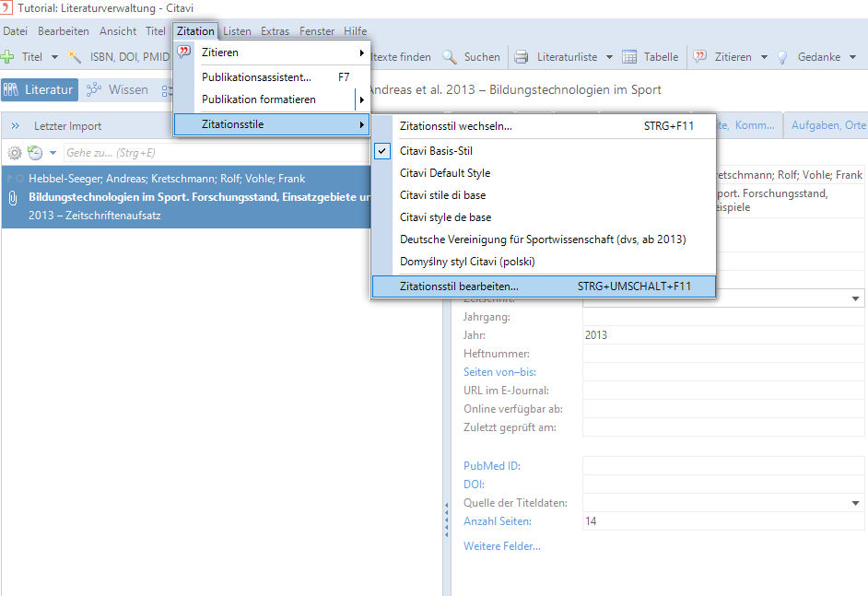The width and height of the screenshot is (868, 596).
Task: Open dropdown arrow next to toolbar Zitieren
Action: [x=764, y=57]
